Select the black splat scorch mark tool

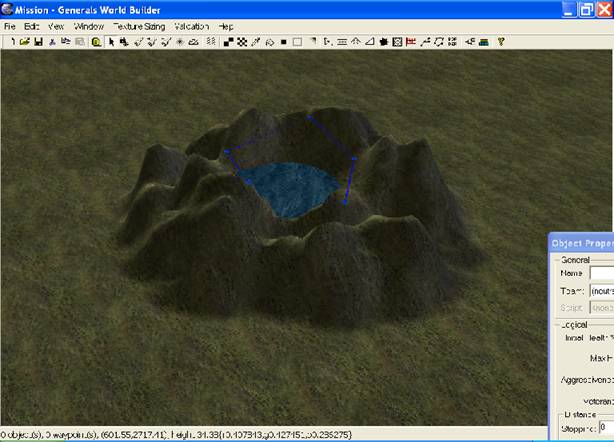(x=383, y=41)
